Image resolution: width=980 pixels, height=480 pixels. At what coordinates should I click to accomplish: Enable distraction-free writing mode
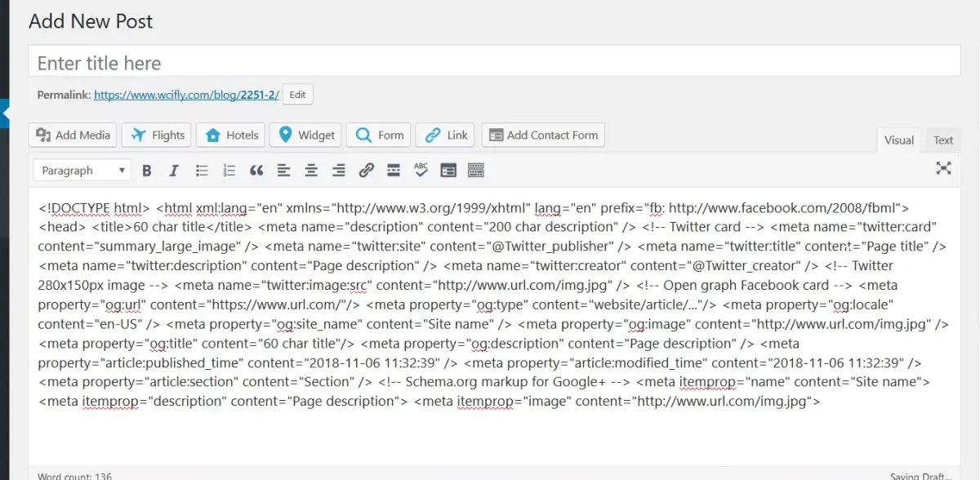944,167
